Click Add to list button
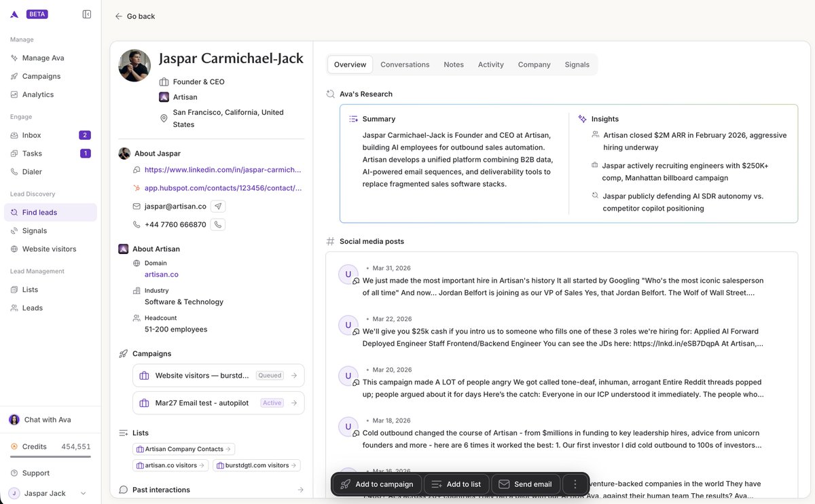815x504 pixels. tap(456, 484)
